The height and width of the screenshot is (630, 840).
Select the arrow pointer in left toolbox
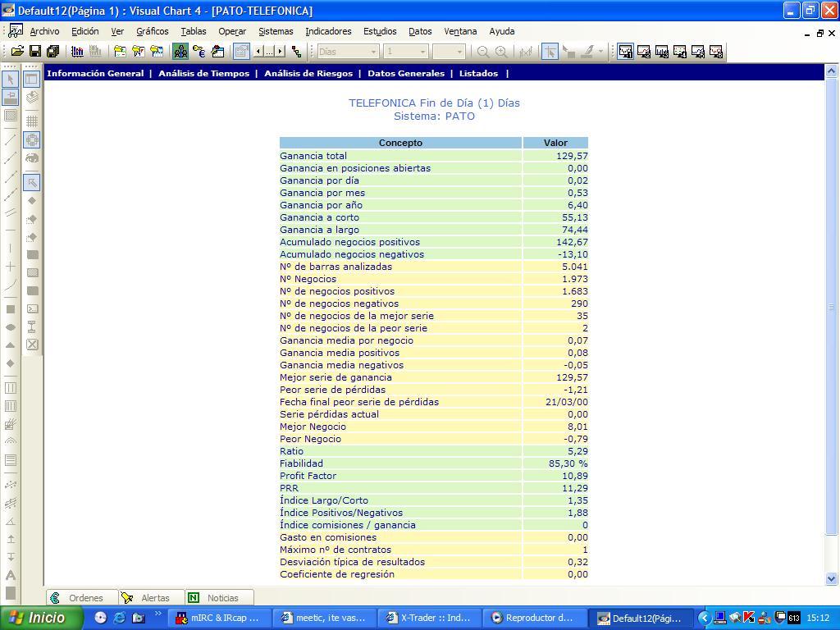(x=11, y=80)
